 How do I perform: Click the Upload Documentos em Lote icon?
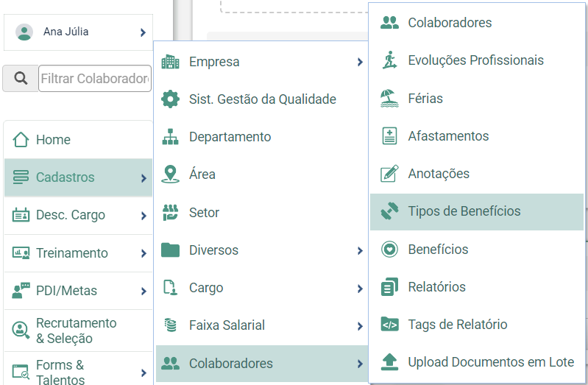click(389, 361)
